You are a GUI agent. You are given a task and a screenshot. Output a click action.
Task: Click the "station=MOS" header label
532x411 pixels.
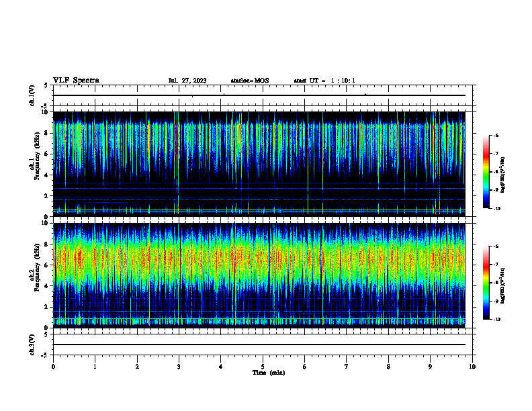250,81
